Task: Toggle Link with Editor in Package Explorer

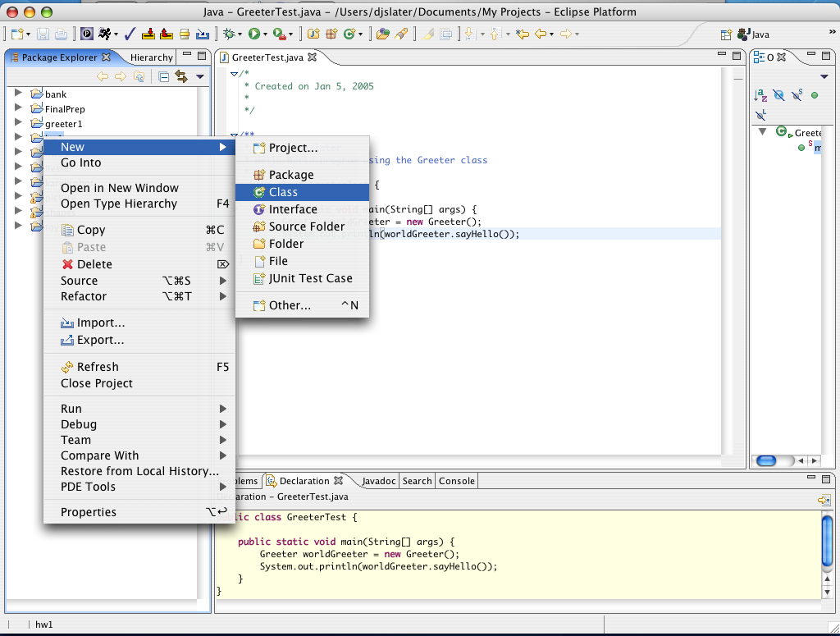Action: 180,76
